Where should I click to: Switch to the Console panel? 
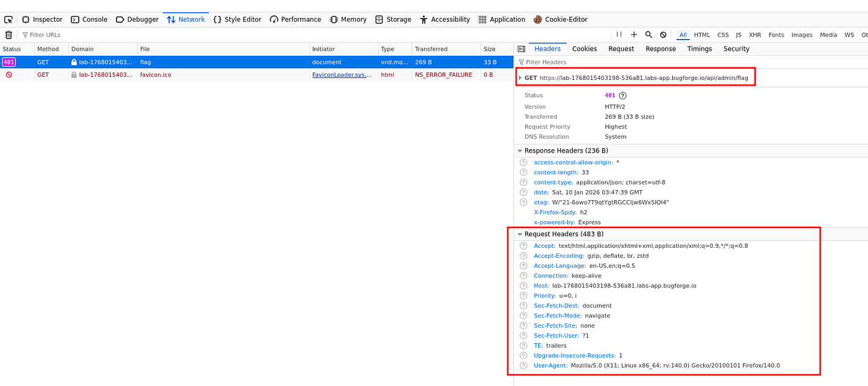pos(89,19)
